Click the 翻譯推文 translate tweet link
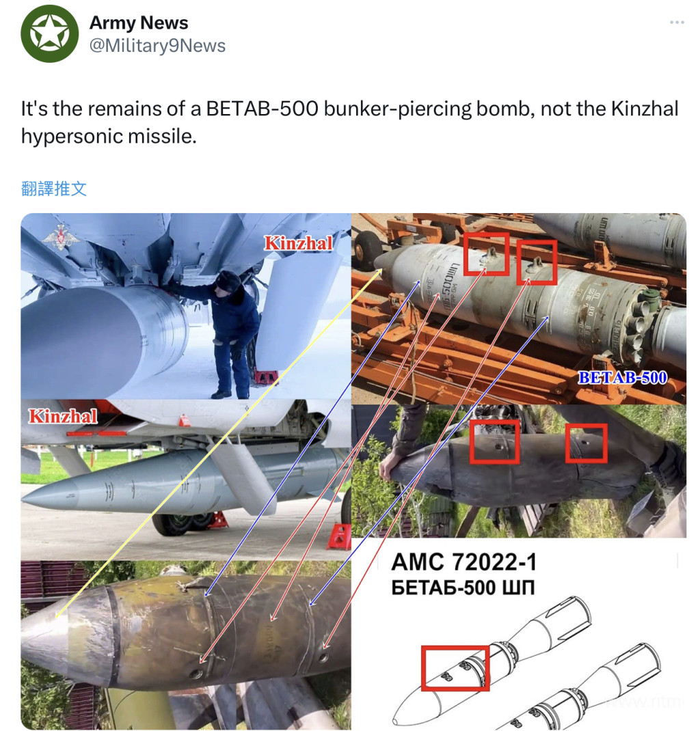This screenshot has width=700, height=731. (x=53, y=189)
